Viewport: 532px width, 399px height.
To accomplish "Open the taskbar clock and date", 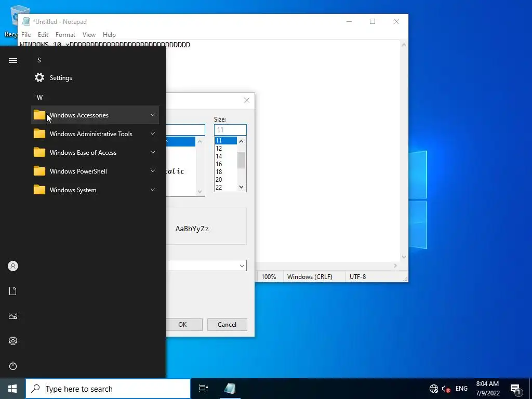I will click(487, 389).
